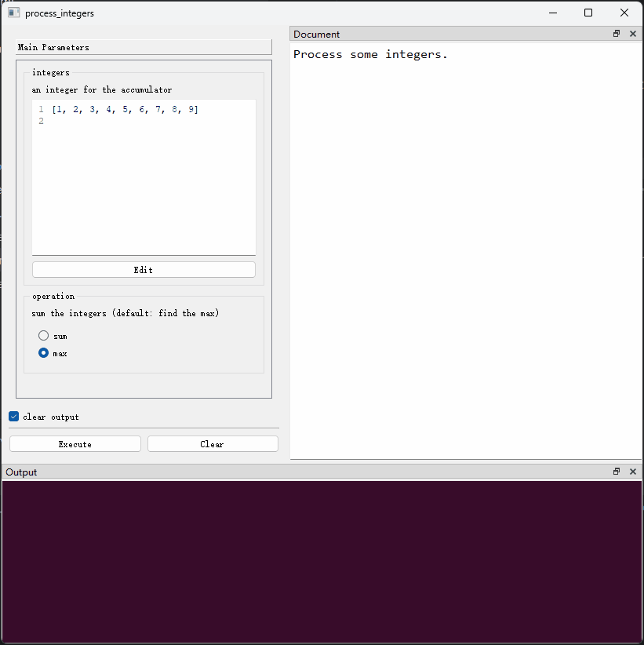Click inside the integers list editor
This screenshot has width=644, height=645.
click(144, 177)
